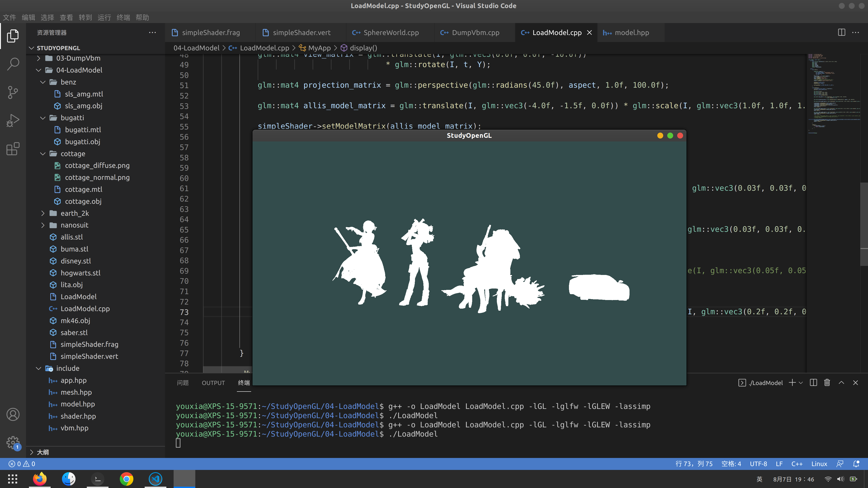Open Source Control view
Image resolution: width=868 pixels, height=488 pixels.
point(13,92)
